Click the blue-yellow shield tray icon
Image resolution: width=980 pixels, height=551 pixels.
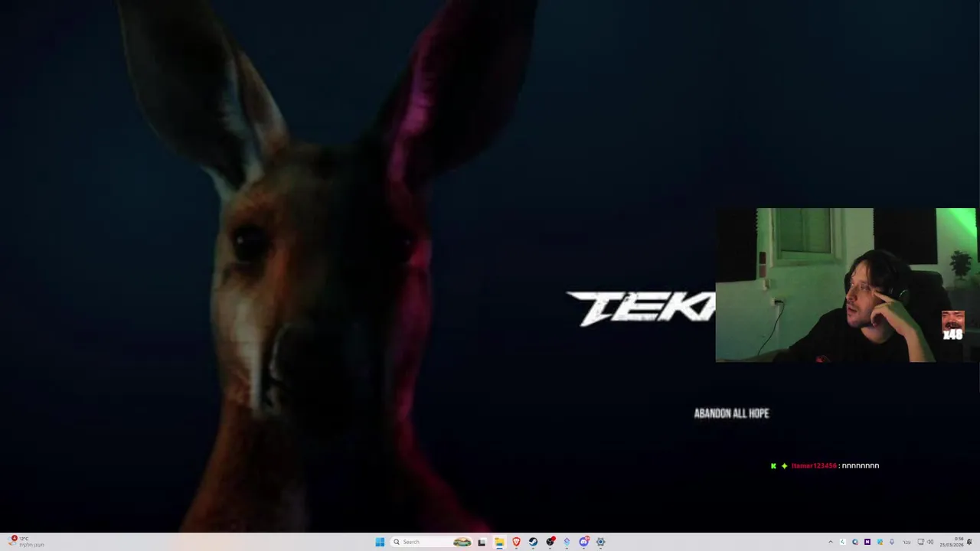tap(880, 542)
